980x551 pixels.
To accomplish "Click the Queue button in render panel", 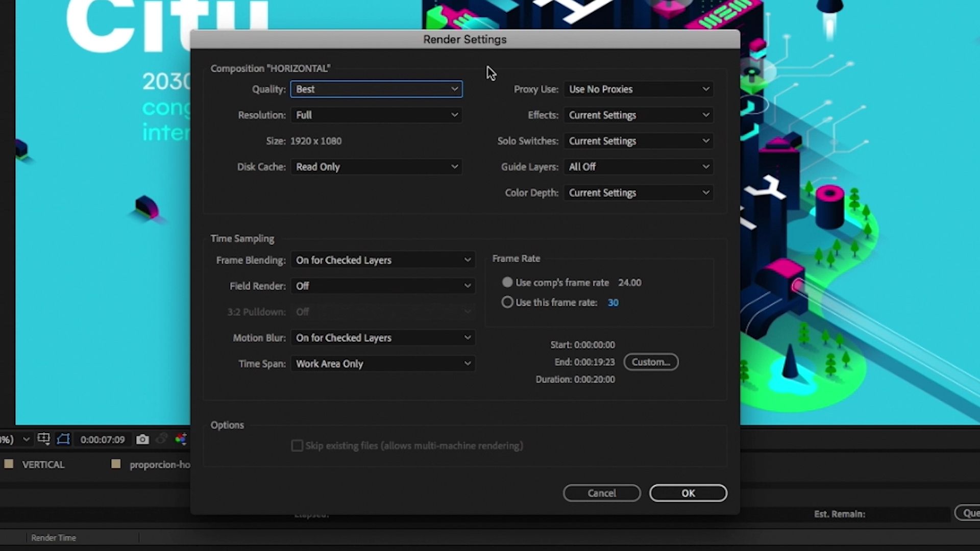I will click(968, 513).
